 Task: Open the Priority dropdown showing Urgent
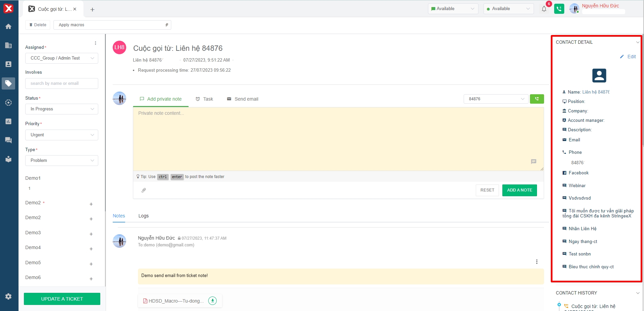(62, 135)
